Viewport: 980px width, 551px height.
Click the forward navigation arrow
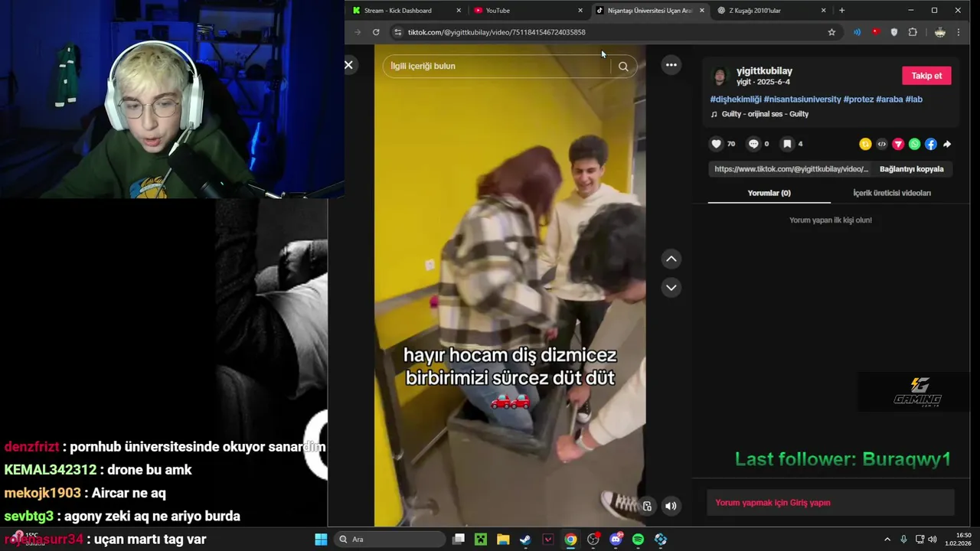[358, 32]
